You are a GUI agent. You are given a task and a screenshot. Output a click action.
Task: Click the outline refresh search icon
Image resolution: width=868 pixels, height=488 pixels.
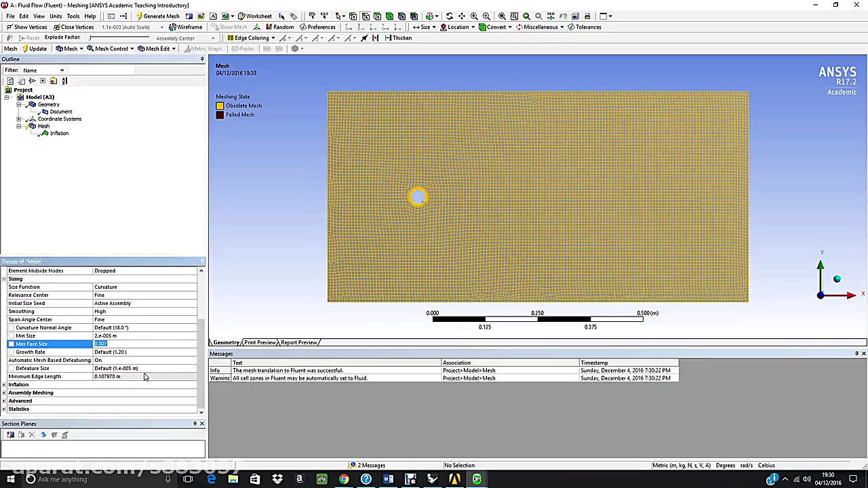(10, 81)
